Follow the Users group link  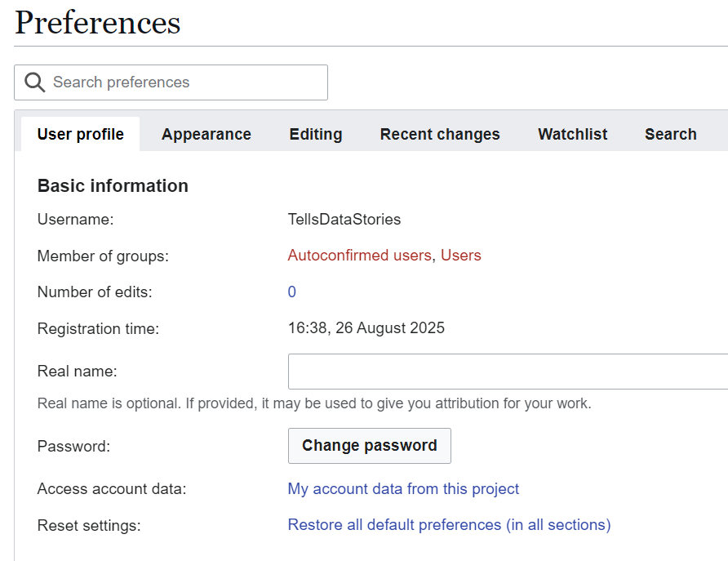461,256
